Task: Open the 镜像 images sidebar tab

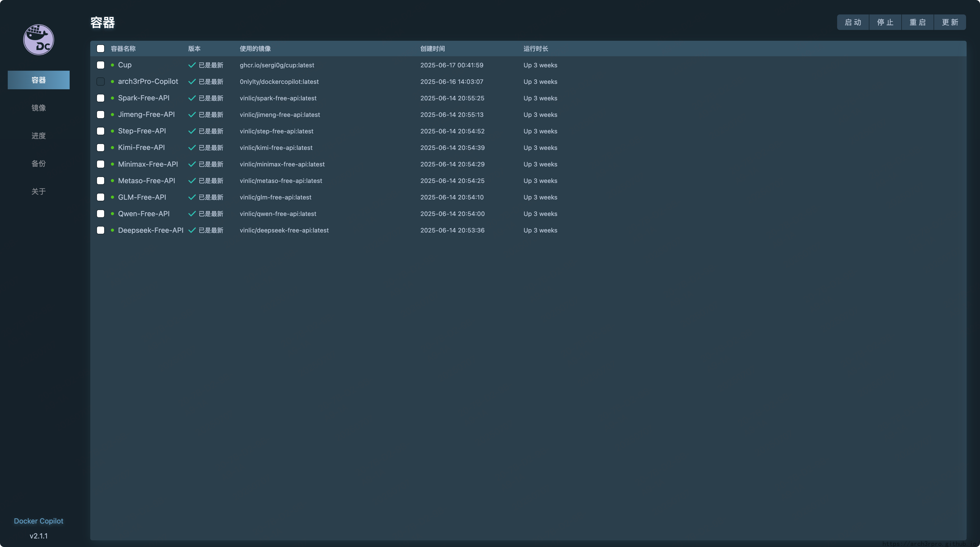Action: point(38,108)
